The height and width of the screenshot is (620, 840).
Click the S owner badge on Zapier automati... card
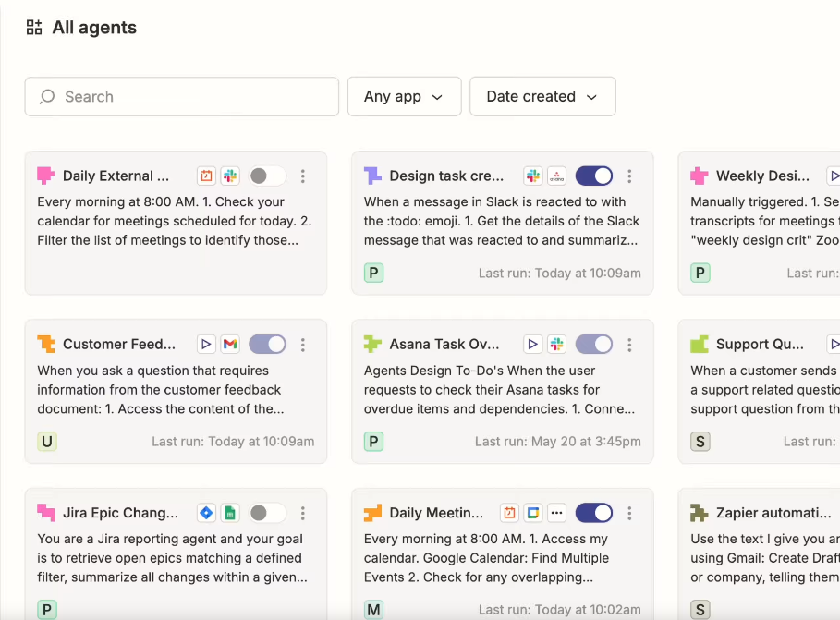700,609
